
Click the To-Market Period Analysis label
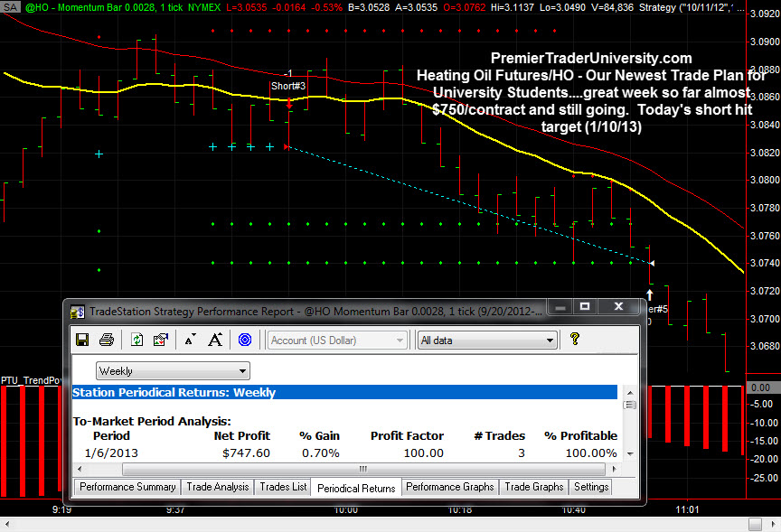[152, 421]
